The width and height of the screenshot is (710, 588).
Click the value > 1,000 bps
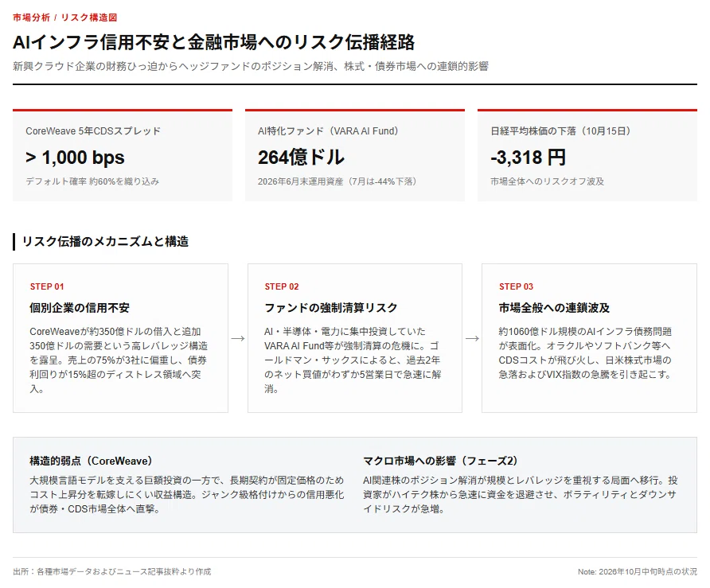point(75,158)
